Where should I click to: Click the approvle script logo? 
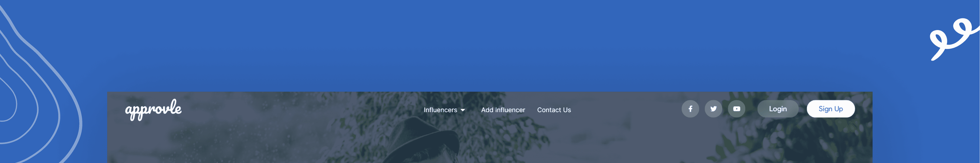(153, 110)
